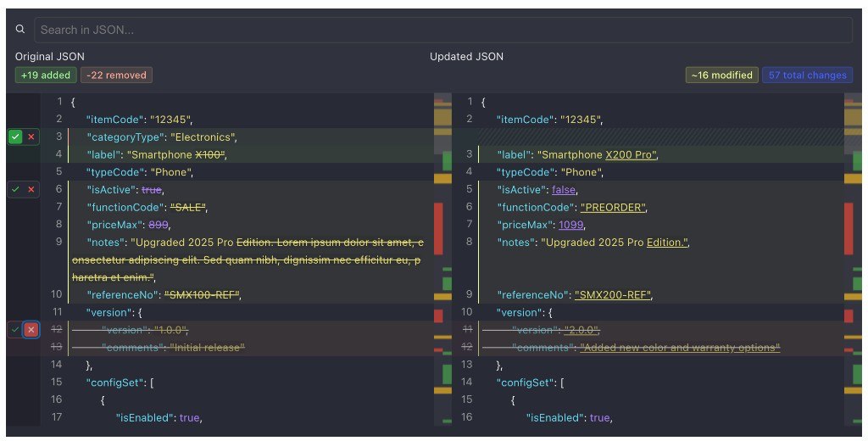Accept change at line 3 categoryType
Image resolution: width=868 pixels, height=441 pixels.
[15, 137]
